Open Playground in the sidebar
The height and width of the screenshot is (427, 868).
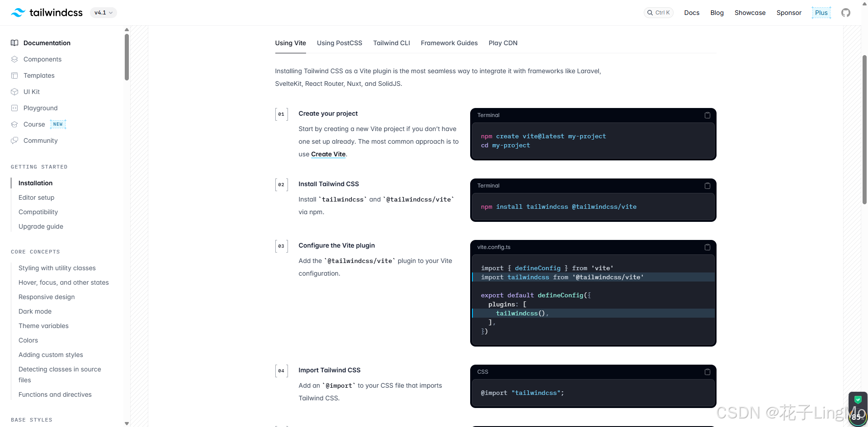click(41, 108)
